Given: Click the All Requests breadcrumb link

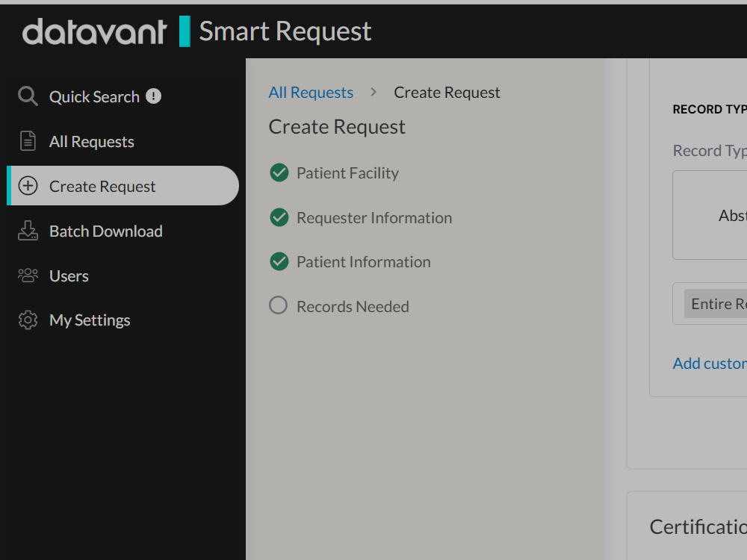Looking at the screenshot, I should [x=311, y=93].
